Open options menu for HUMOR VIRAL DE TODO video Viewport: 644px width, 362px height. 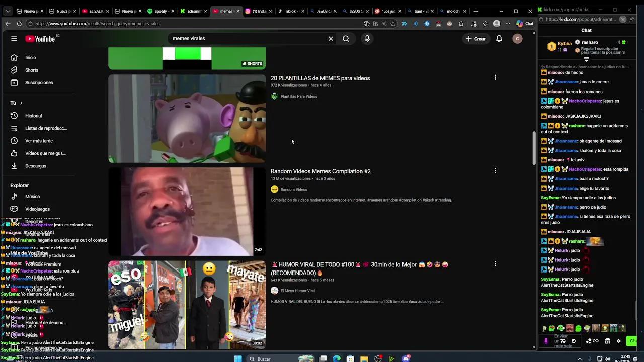coord(495,263)
